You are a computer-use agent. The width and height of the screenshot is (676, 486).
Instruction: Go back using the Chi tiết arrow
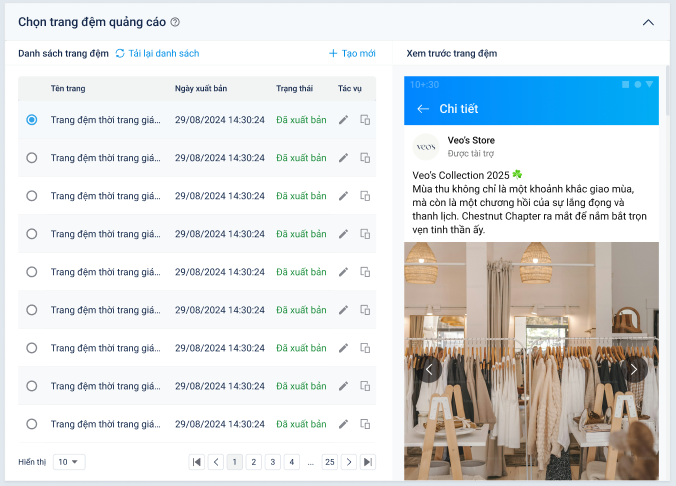[423, 108]
